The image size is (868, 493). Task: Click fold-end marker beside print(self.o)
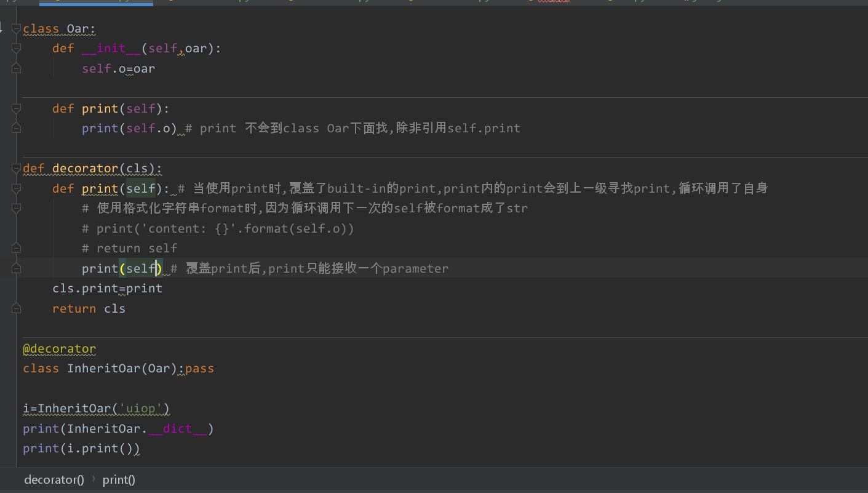[x=16, y=128]
